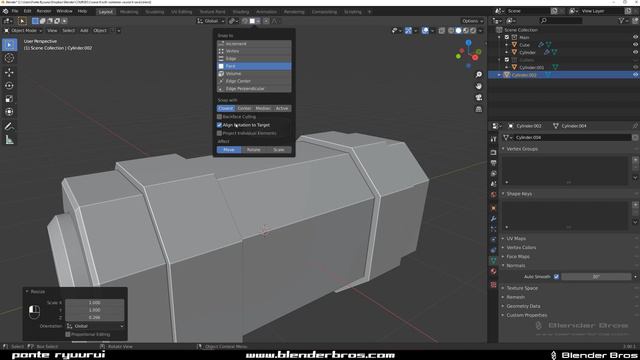Open Orientation dropdown in Resize panel
Screen dimensions: 640x360
pyautogui.click(x=96, y=326)
